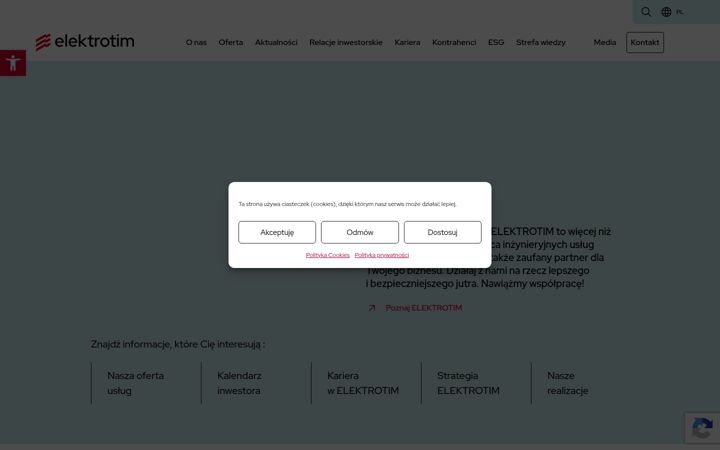Open the O nas menu
This screenshot has width=720, height=450.
(196, 42)
